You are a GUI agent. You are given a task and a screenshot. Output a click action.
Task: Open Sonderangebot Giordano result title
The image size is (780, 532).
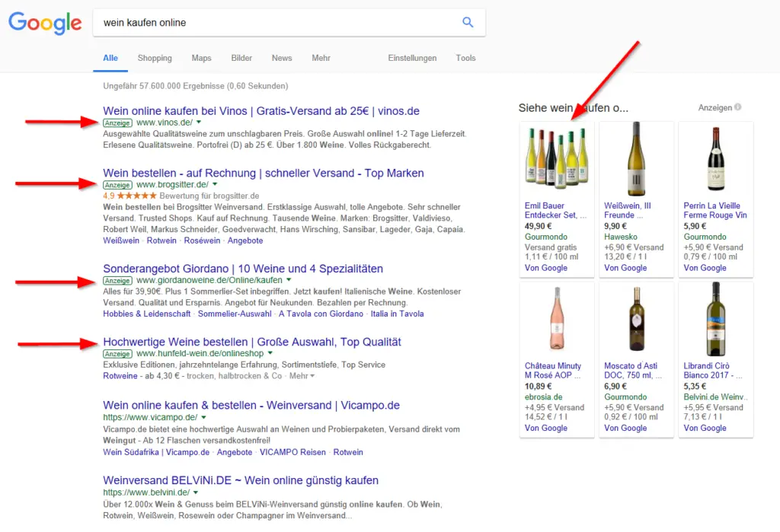[243, 269]
